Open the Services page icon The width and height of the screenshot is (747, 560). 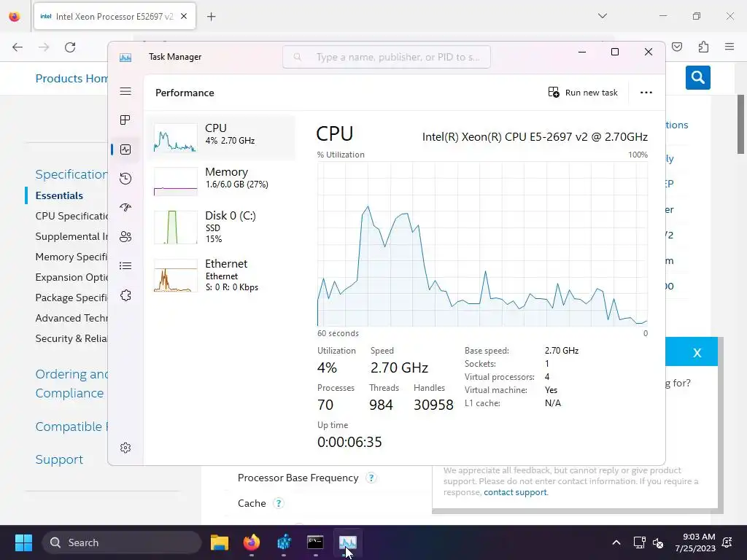click(125, 295)
